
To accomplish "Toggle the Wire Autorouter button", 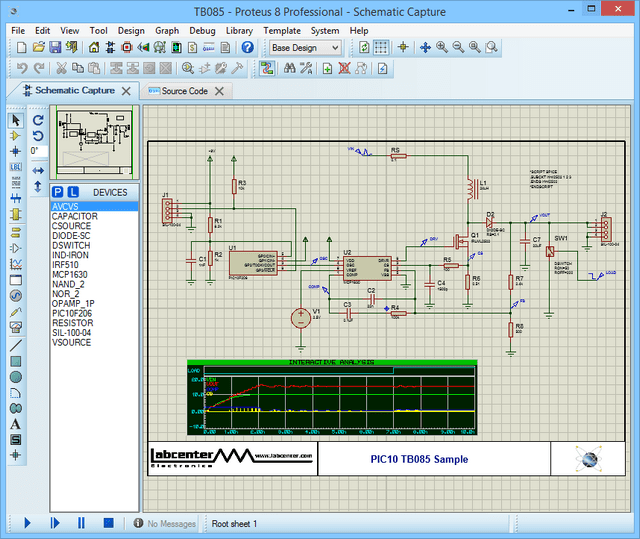I will coord(267,68).
